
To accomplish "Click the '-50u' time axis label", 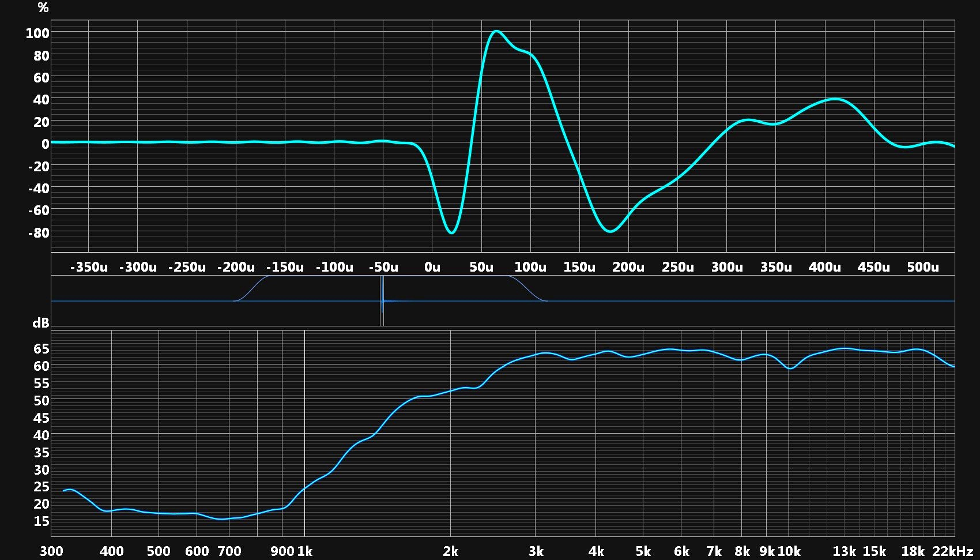I will pos(383,267).
